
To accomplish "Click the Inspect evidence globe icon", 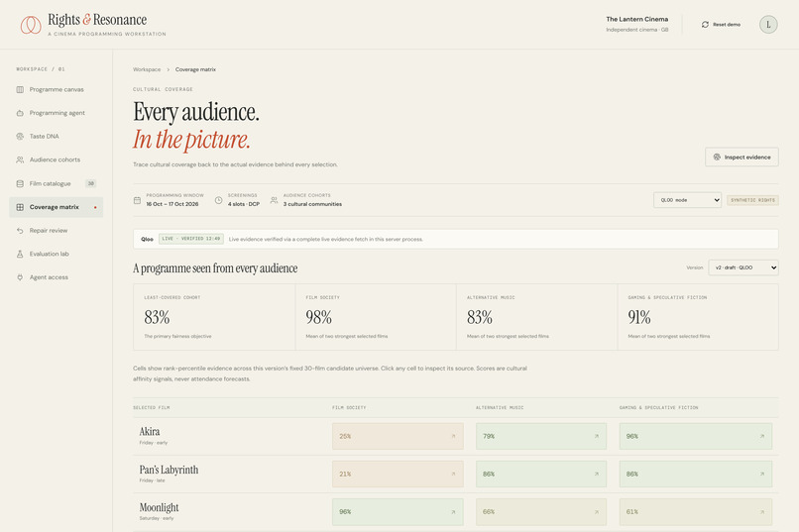I will (x=717, y=158).
